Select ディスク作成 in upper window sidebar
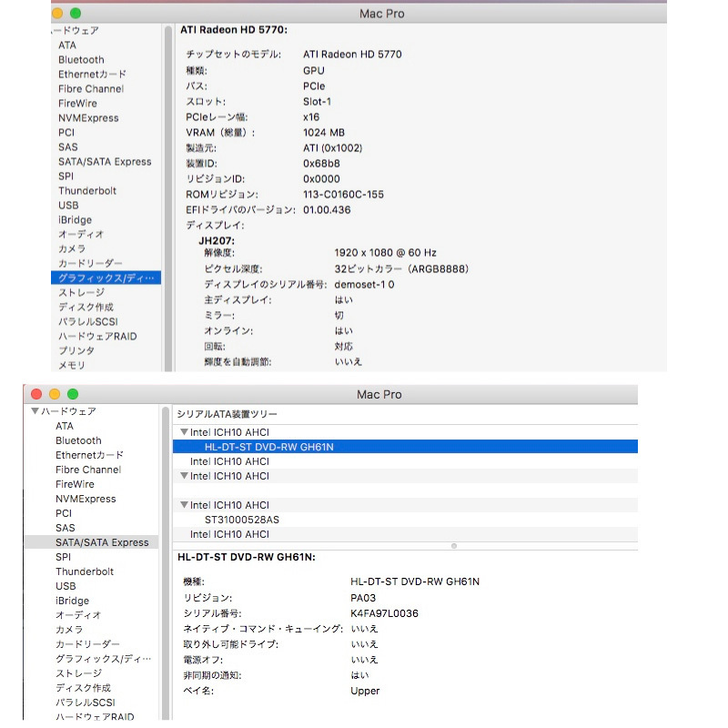728x728 pixels. point(86,307)
